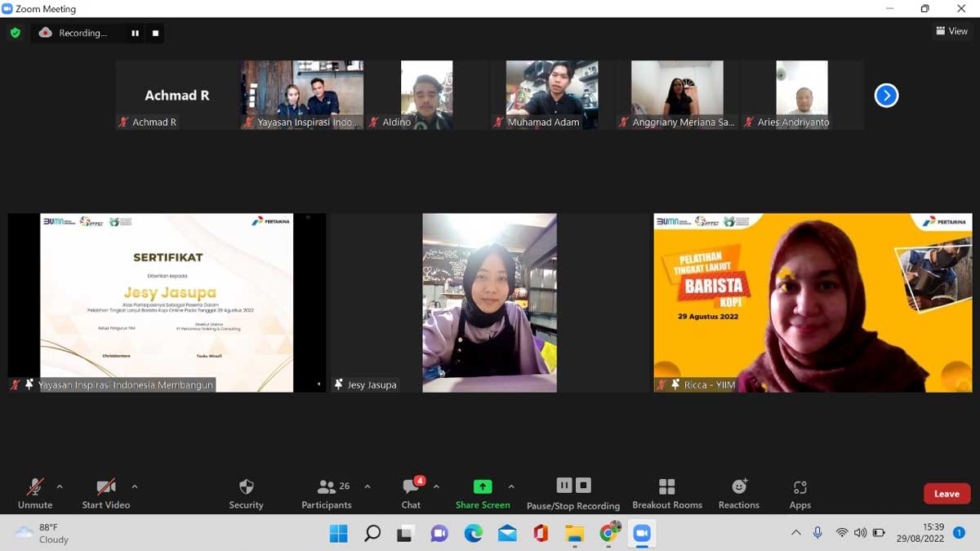Expand Share Screen options arrow
The image size is (980, 551).
511,487
